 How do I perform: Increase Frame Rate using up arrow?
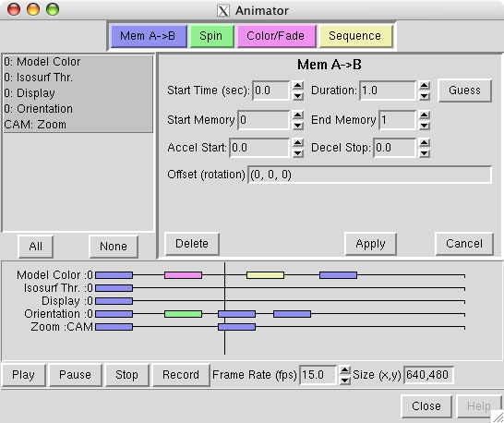[x=345, y=370]
